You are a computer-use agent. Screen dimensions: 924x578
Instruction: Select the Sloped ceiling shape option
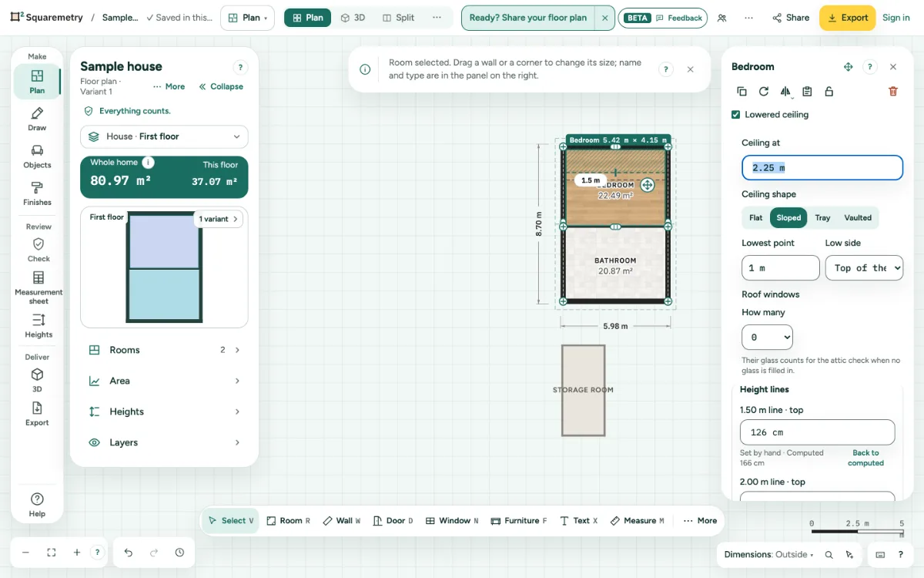click(788, 218)
